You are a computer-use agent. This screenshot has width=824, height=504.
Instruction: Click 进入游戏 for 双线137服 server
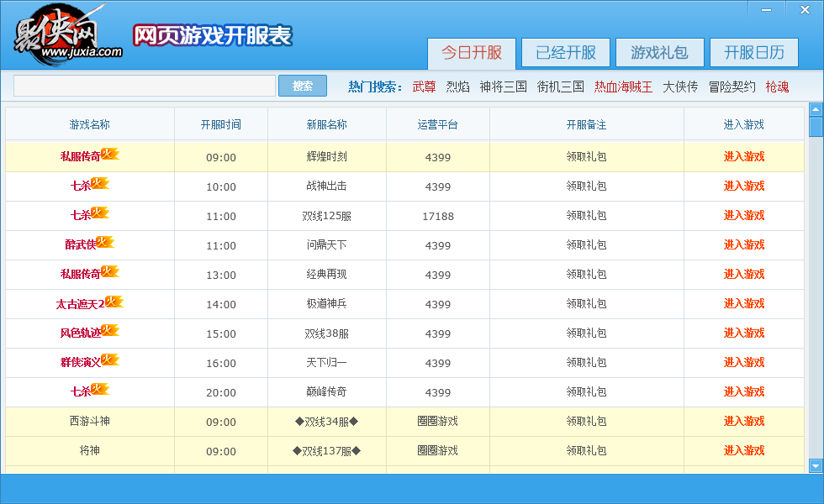click(743, 450)
